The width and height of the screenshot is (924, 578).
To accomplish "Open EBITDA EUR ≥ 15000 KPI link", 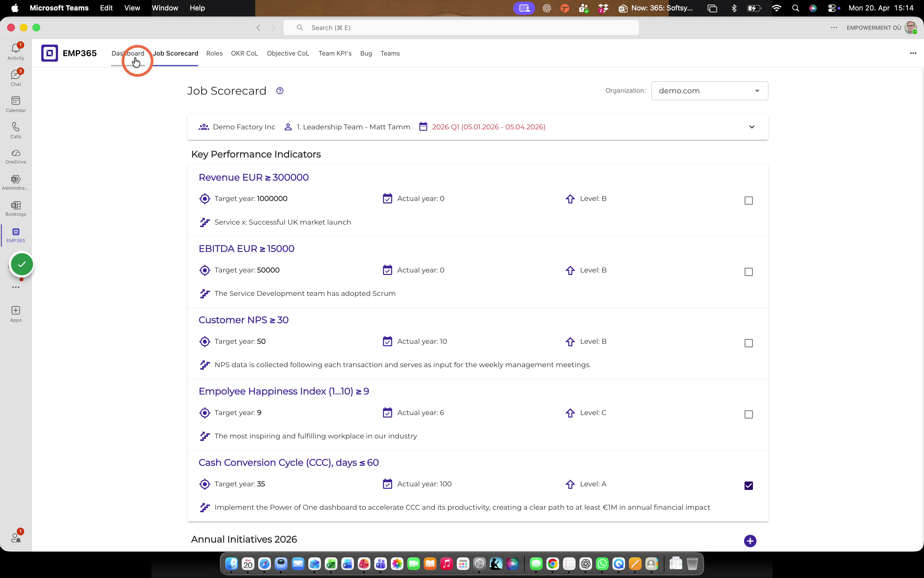I will tap(246, 249).
